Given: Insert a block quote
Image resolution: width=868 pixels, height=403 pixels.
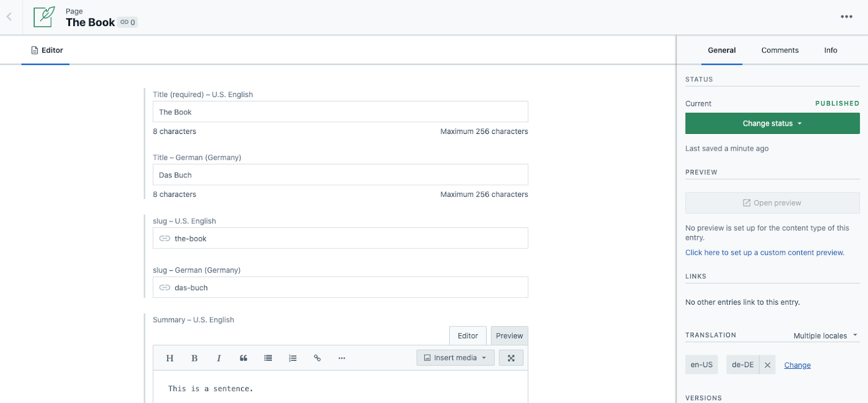Looking at the screenshot, I should [x=244, y=358].
